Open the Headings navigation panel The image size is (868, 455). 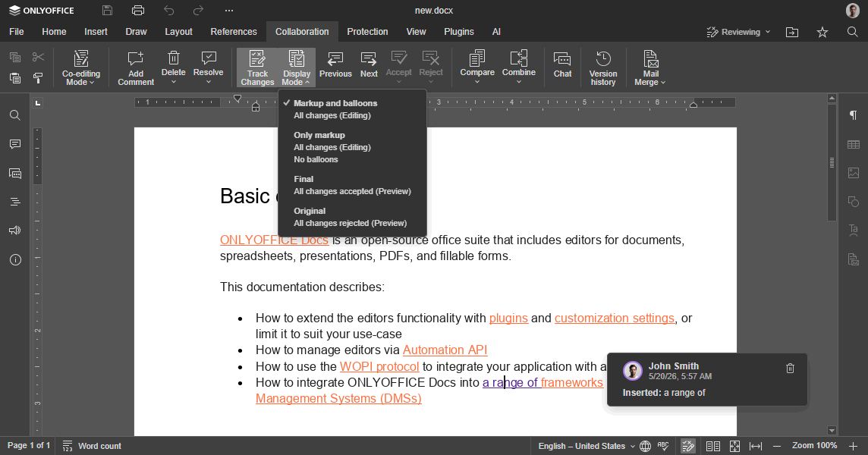[15, 202]
